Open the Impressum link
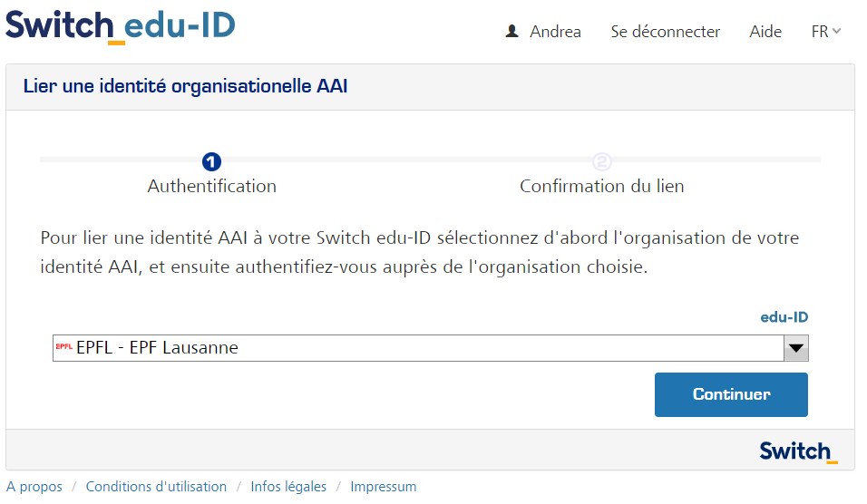The width and height of the screenshot is (867, 504). click(x=384, y=487)
